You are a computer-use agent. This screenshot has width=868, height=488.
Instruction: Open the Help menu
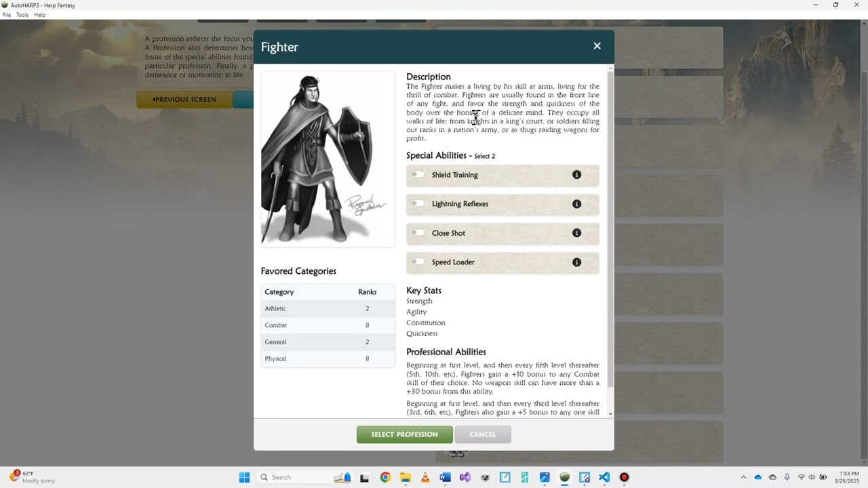tap(40, 15)
